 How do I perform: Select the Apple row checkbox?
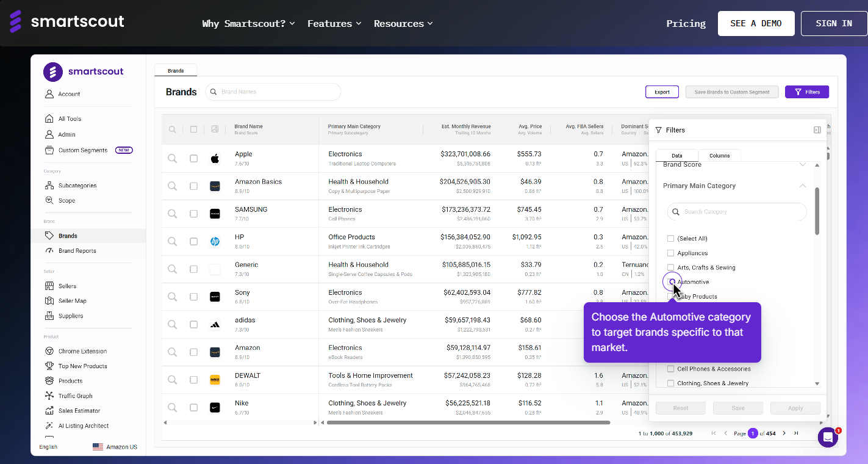point(193,159)
